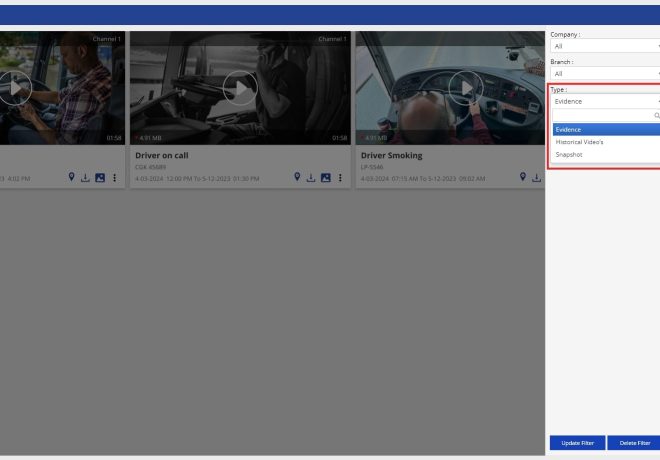This screenshot has height=460, width=660.
Task: Click the Update Filter button
Action: click(x=575, y=442)
